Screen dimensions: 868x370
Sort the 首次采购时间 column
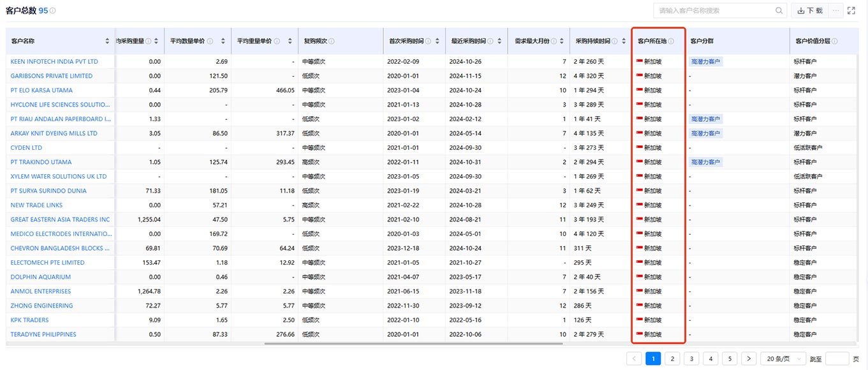point(439,41)
